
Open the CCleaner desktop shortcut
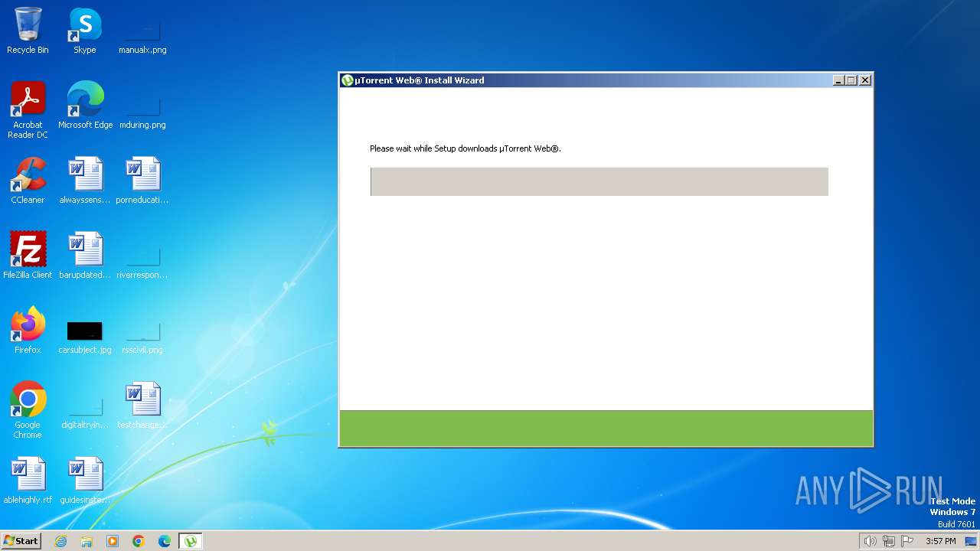28,181
